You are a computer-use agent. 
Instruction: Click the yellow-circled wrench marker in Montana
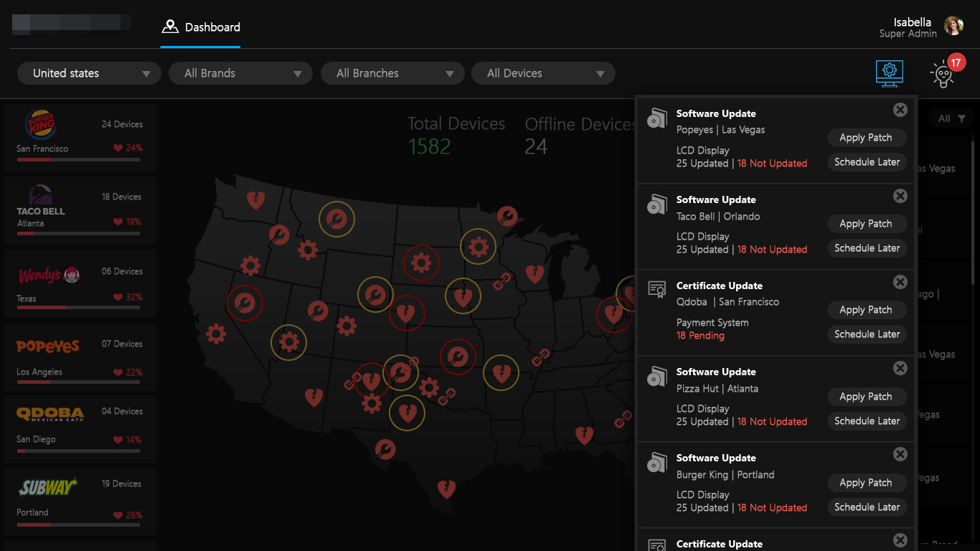point(336,218)
